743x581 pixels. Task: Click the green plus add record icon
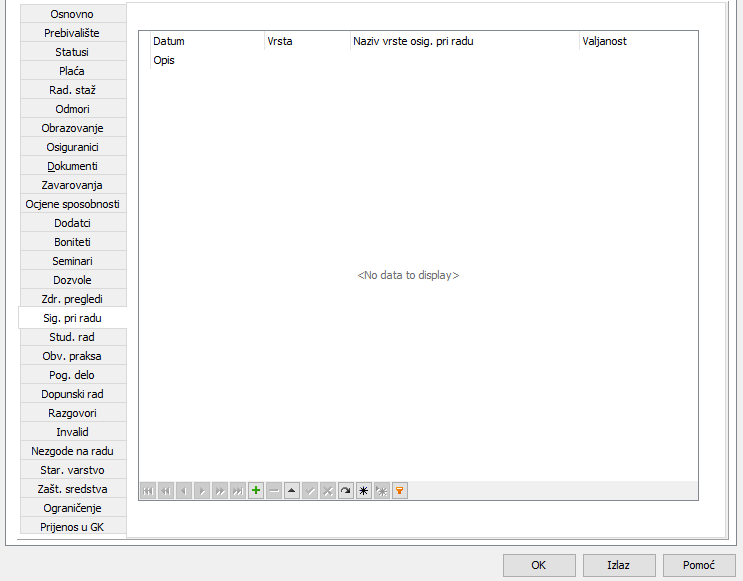click(x=256, y=491)
